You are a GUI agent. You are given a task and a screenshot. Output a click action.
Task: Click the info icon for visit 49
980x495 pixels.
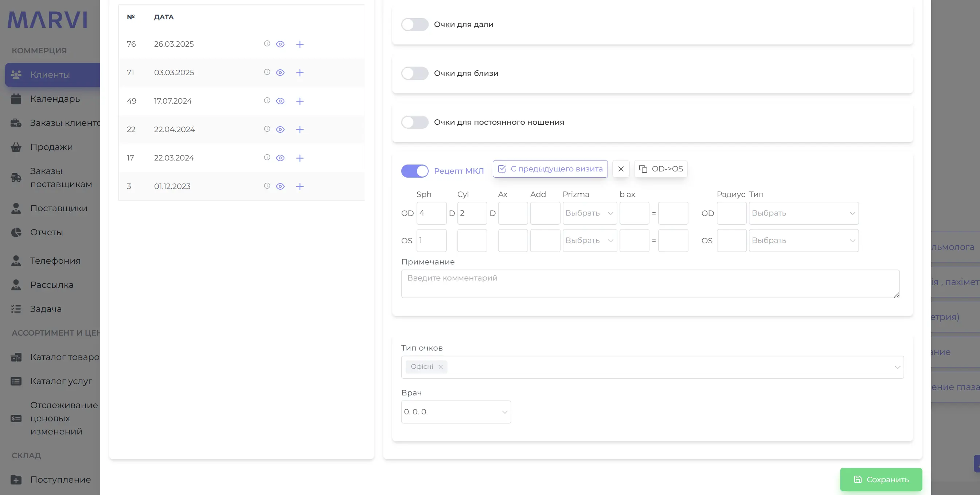[267, 101]
